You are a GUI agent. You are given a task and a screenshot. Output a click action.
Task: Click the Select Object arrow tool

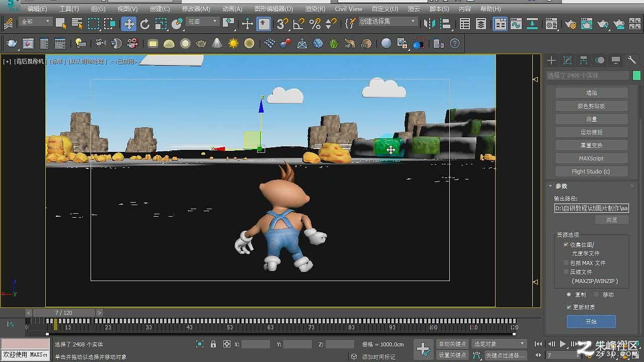pos(61,24)
